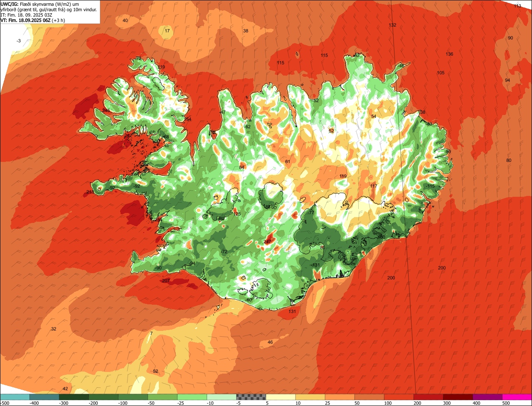Screen dimensions: 532x406
Task: Select the light green swatch between -25 and -10
Action: tap(192, 397)
